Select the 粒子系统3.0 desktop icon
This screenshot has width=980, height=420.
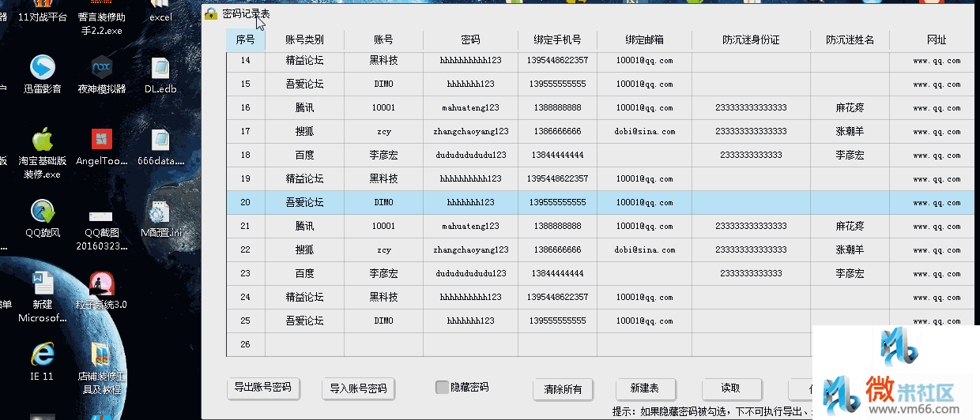[x=101, y=291]
